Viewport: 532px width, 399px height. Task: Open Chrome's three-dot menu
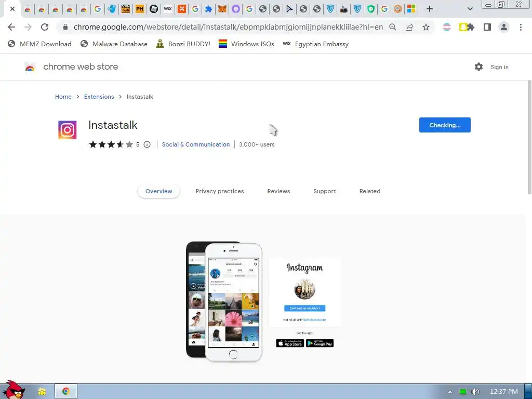coord(521,27)
